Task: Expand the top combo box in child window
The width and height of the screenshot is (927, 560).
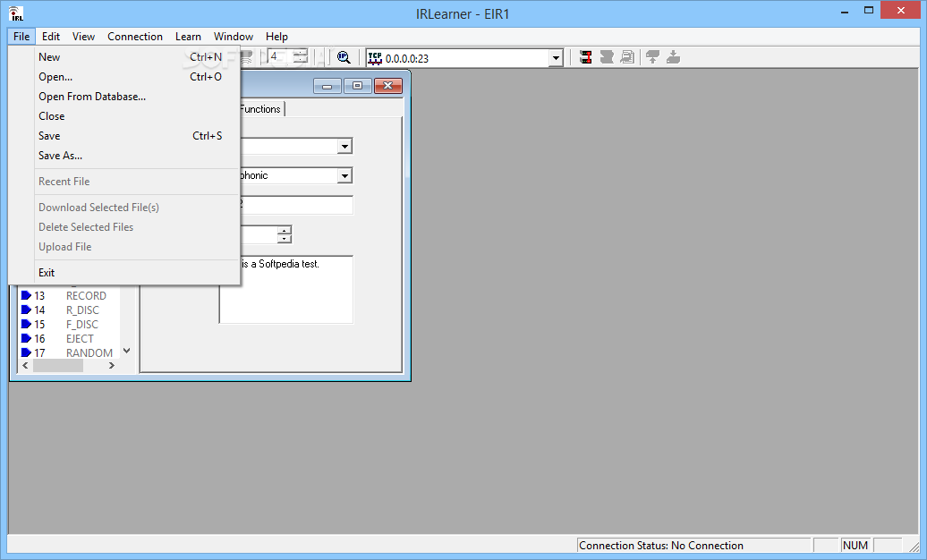Action: [344, 146]
